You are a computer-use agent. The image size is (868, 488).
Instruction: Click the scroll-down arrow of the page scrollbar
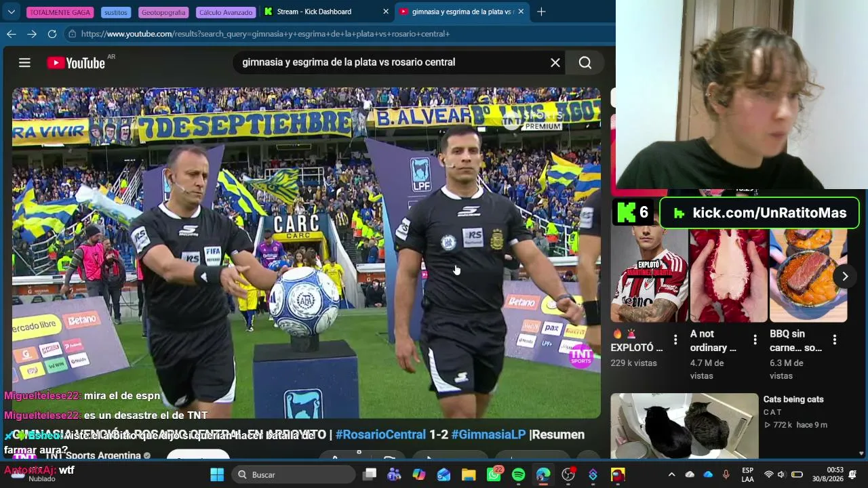(861, 453)
